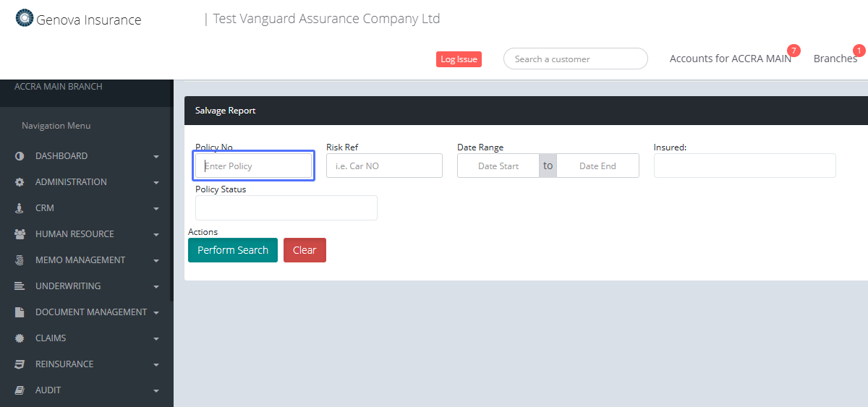Focus the Search a customer field
This screenshot has width=868, height=407.
[x=575, y=59]
